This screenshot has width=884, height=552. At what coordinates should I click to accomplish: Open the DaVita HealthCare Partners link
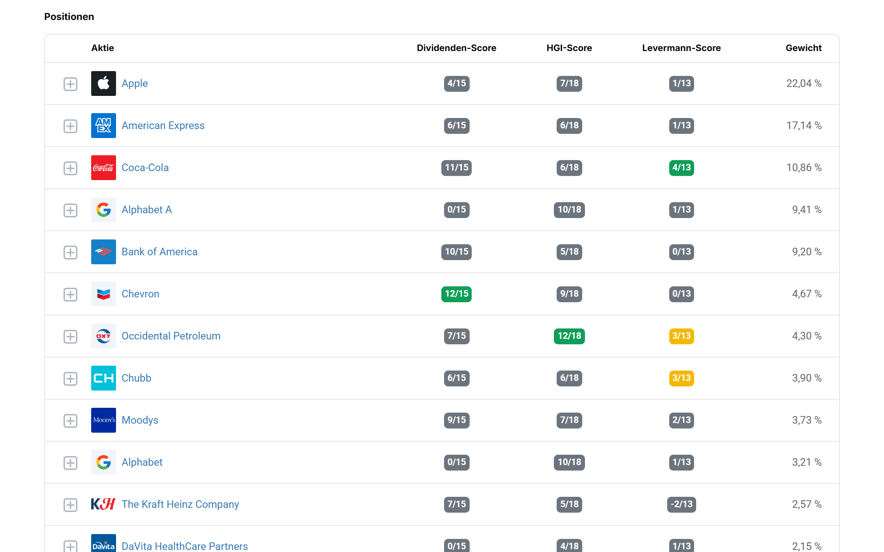[184, 546]
